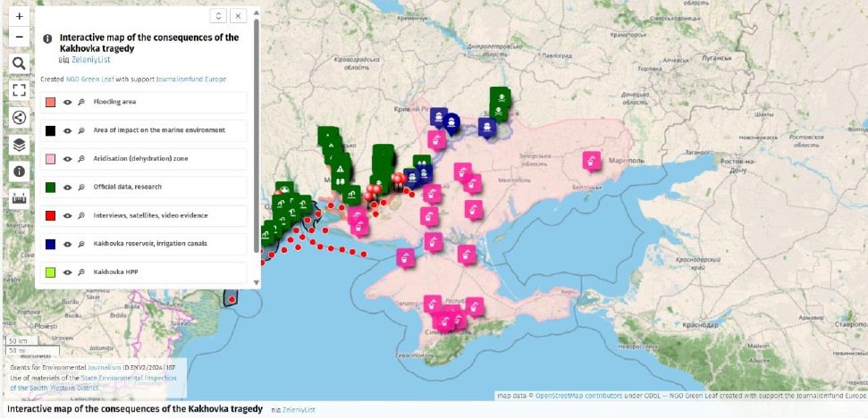Click the Journalismfund Europe link
The height and width of the screenshot is (418, 868).
(x=190, y=79)
